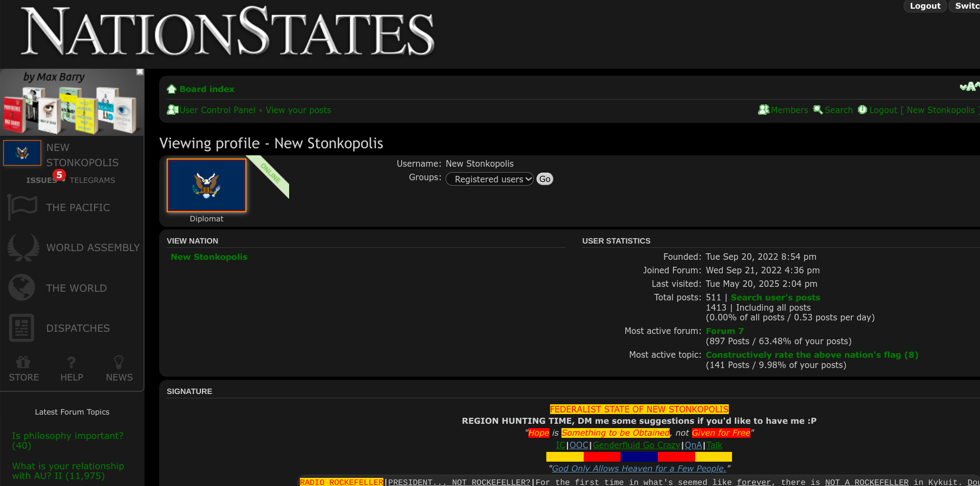The image size is (980, 486).
Task: Click the Dispatches newspaper icon
Action: pos(22,328)
